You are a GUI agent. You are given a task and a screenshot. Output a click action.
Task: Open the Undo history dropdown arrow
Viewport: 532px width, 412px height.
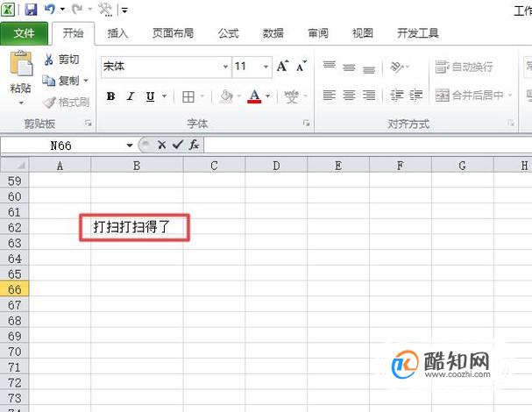[x=62, y=10]
